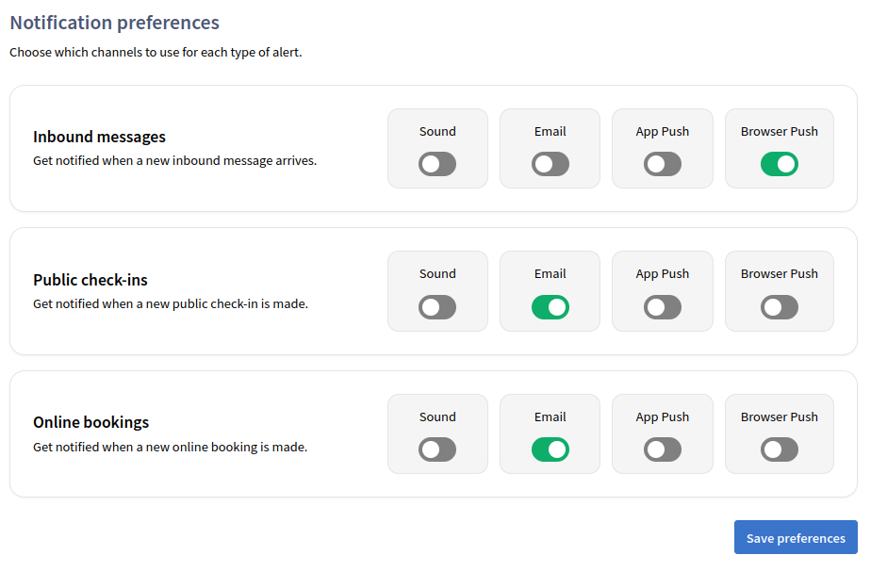Switch on Browser Push for Public check-ins
The width and height of the screenshot is (887, 588).
click(x=779, y=307)
